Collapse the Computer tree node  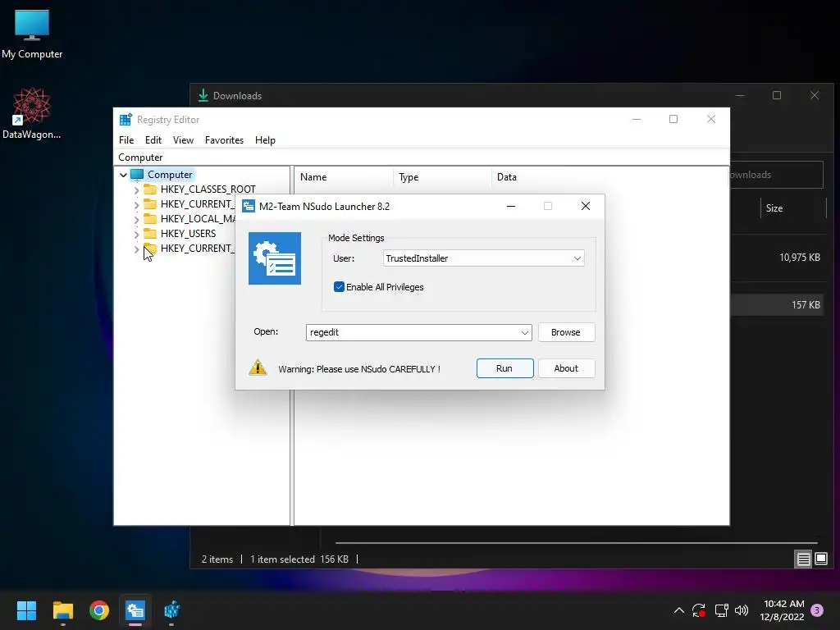pos(123,175)
